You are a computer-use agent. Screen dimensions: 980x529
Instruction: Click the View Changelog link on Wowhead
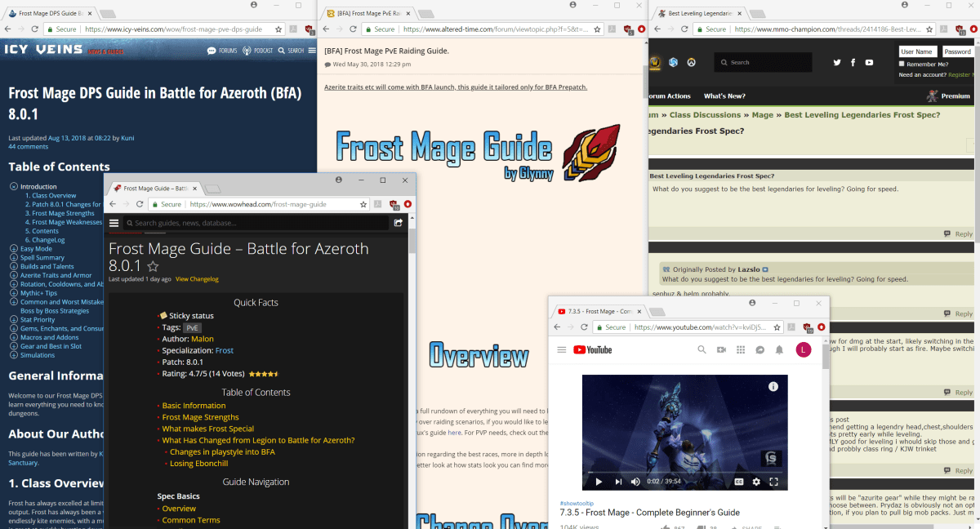197,278
